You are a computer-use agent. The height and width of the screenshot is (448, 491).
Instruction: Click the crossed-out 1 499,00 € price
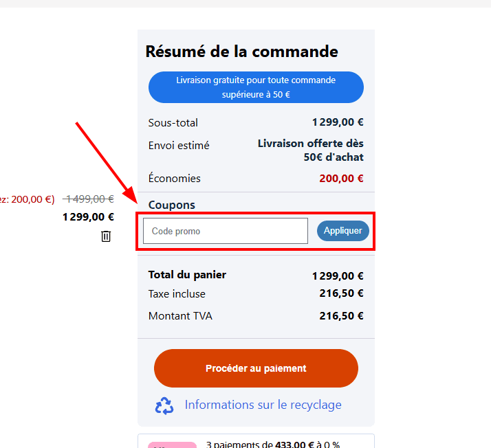[89, 199]
